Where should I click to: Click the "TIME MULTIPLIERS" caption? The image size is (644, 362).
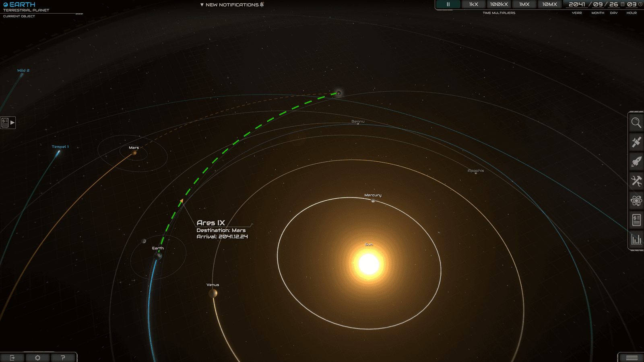click(x=499, y=13)
